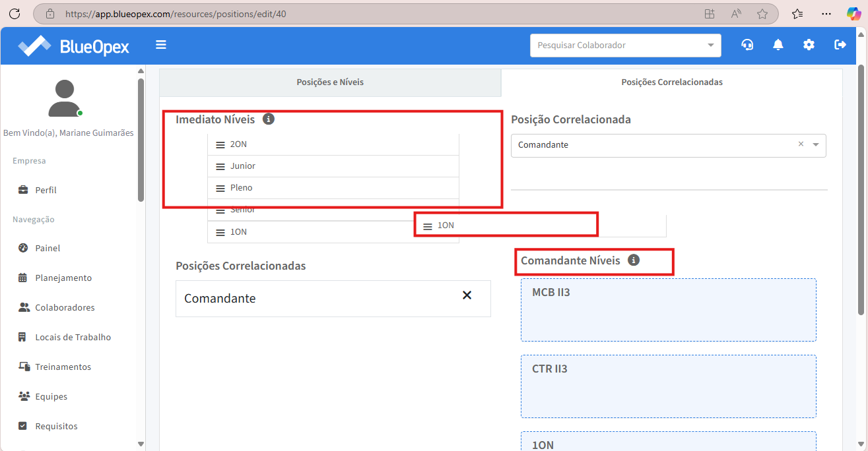The image size is (868, 451).
Task: Open the notifications bell
Action: pyautogui.click(x=778, y=45)
